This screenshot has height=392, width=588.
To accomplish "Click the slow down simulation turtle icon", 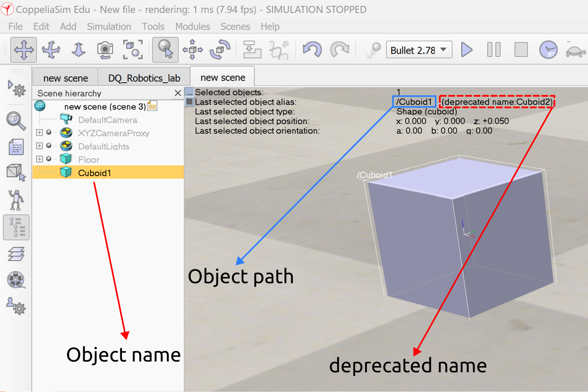I will 575,51.
